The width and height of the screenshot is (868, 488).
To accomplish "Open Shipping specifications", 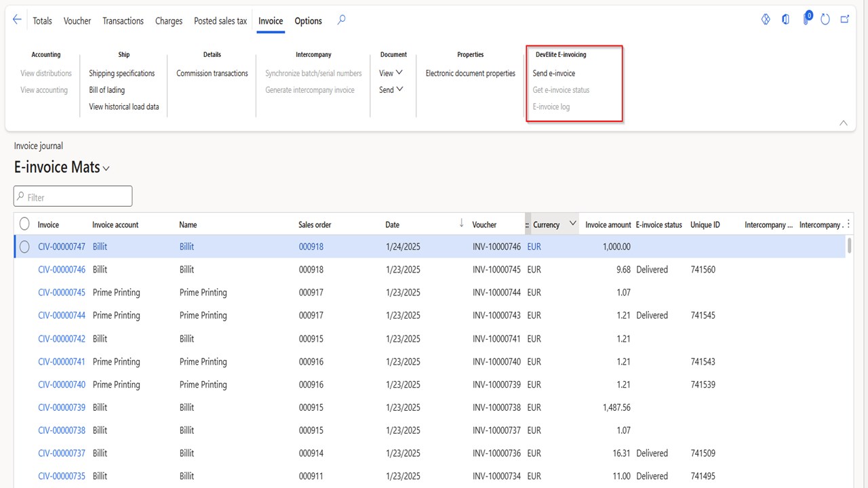I will (121, 73).
